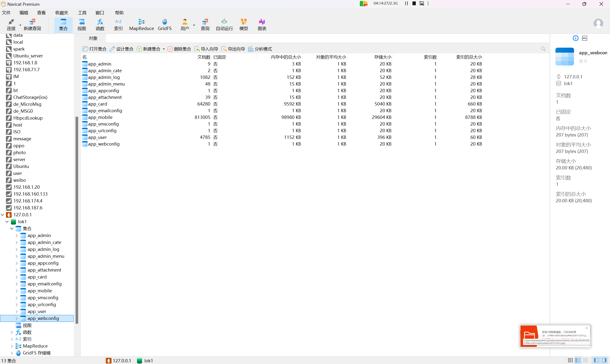Collapse the 127.0.0.1 connection node
Screen dimensions: 610x364
(x=2, y=215)
